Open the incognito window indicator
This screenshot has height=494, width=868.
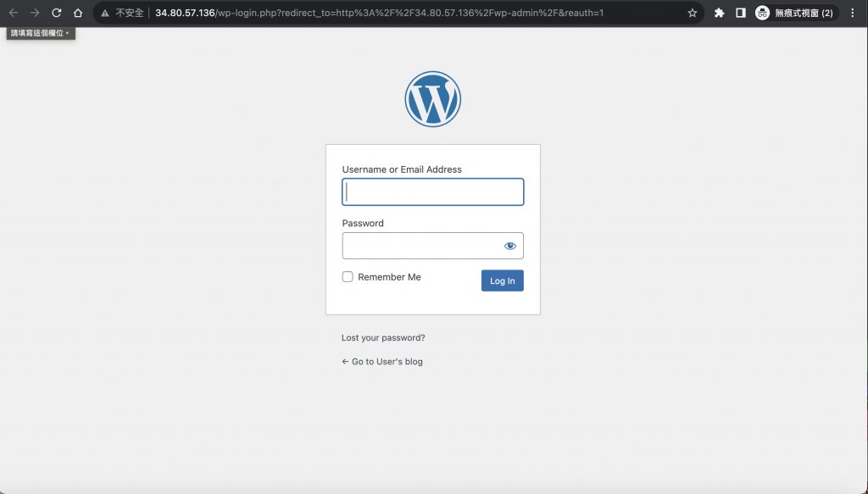pyautogui.click(x=797, y=13)
